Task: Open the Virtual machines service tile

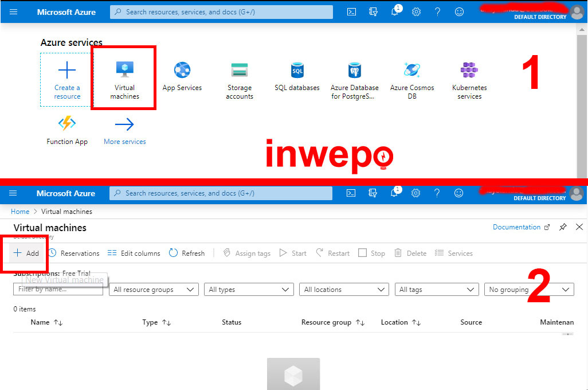Action: 124,80
